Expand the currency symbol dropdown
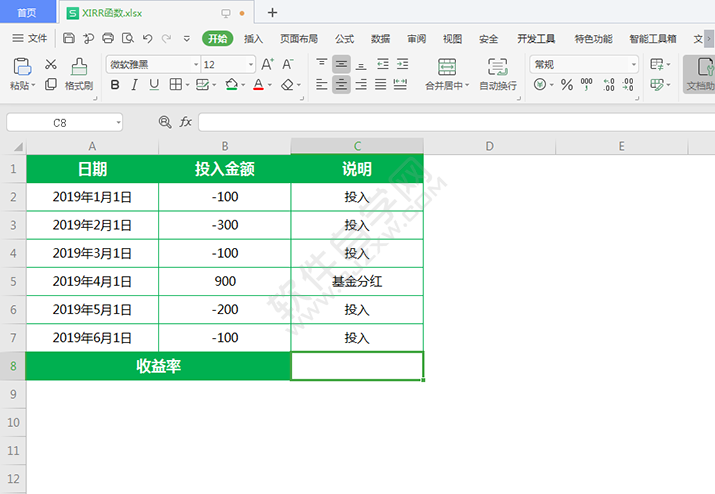The width and height of the screenshot is (715, 494). [x=552, y=85]
